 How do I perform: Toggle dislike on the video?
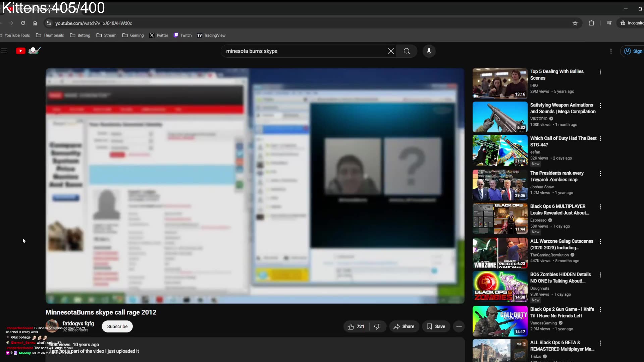click(x=378, y=326)
